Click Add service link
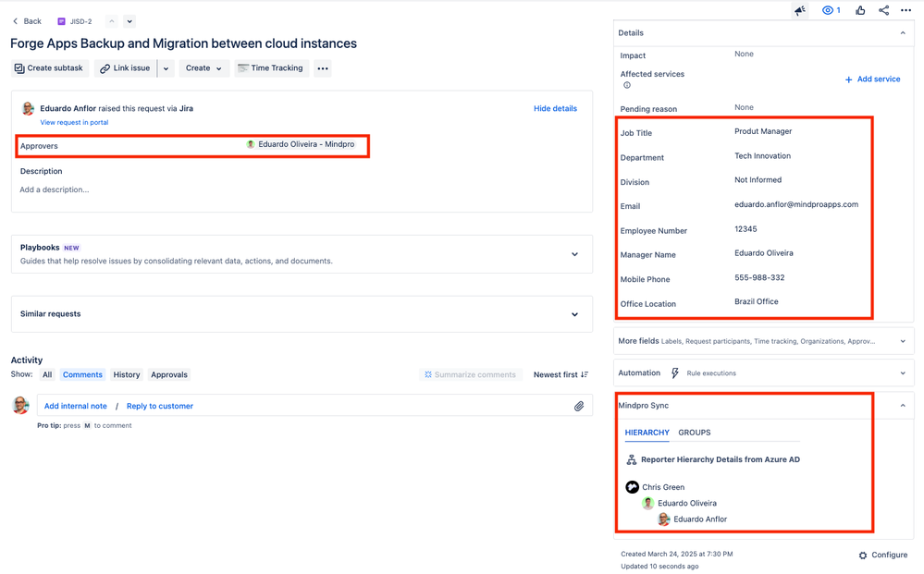Viewport: 924px width, 574px height. (x=873, y=79)
